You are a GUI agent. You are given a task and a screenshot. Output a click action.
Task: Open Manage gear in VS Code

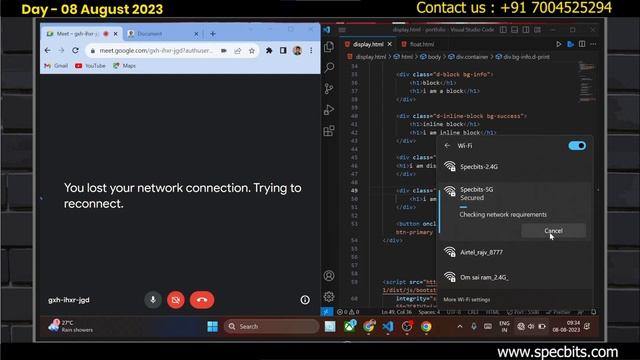coord(329,297)
